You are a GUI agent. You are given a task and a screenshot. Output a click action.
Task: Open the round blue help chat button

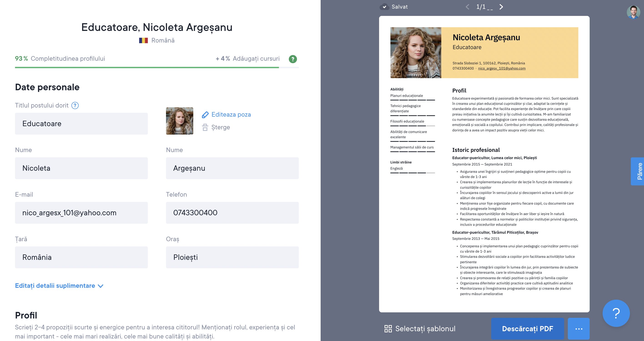click(616, 313)
